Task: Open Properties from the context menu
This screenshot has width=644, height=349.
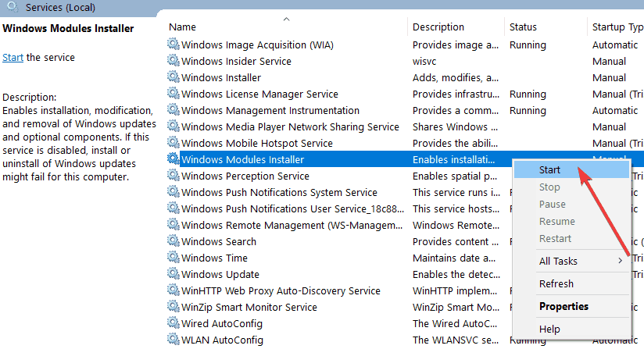Action: tap(571, 306)
